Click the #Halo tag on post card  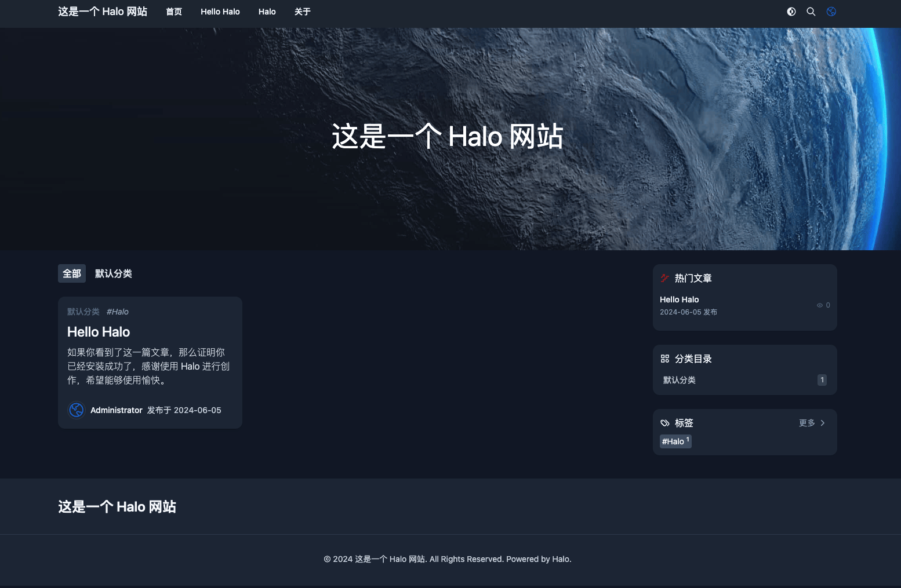click(x=118, y=312)
